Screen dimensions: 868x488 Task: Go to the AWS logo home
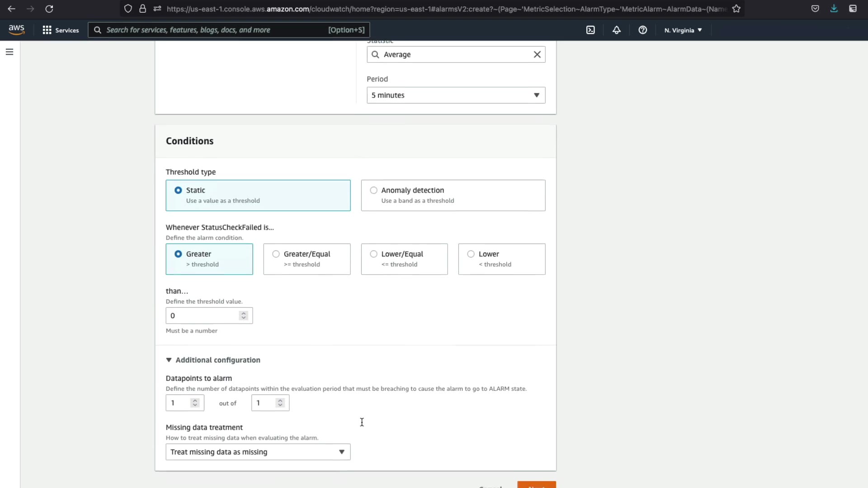(17, 30)
